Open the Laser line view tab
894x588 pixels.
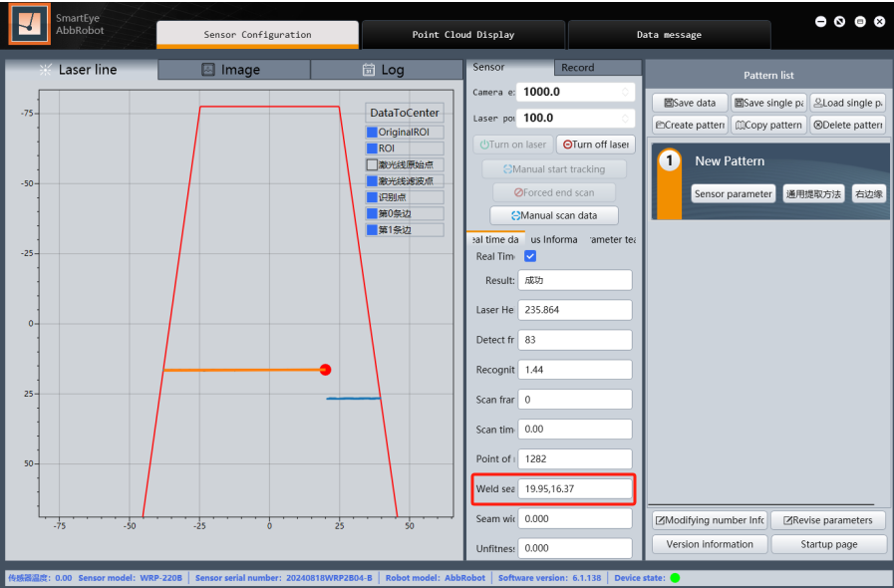[80, 70]
